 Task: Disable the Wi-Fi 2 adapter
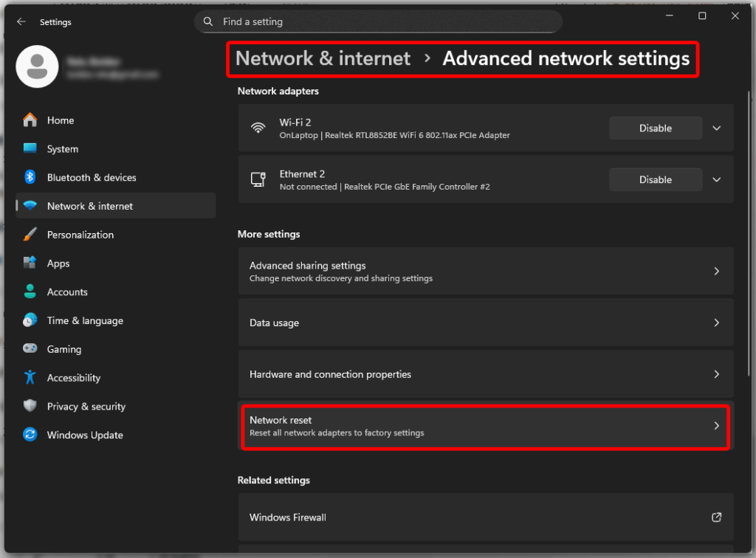tap(656, 128)
